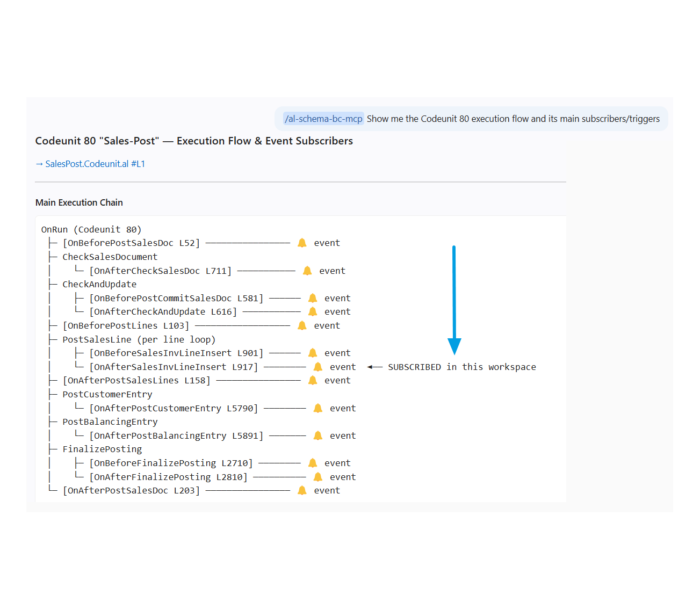
Task: Click the 'PostCustomerEntry' tree line
Action: pos(107,394)
